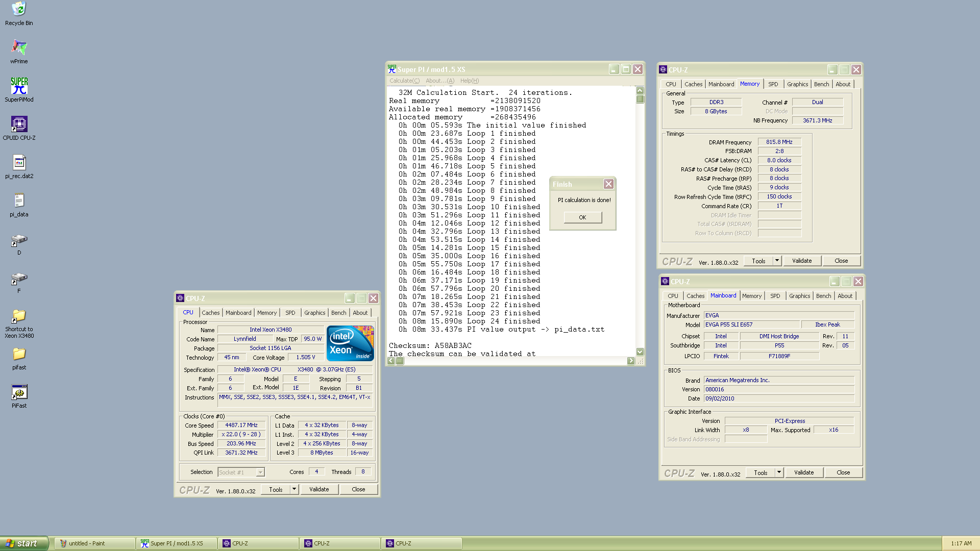Click Validate in the Mainboard CPU-Z window

tap(804, 472)
